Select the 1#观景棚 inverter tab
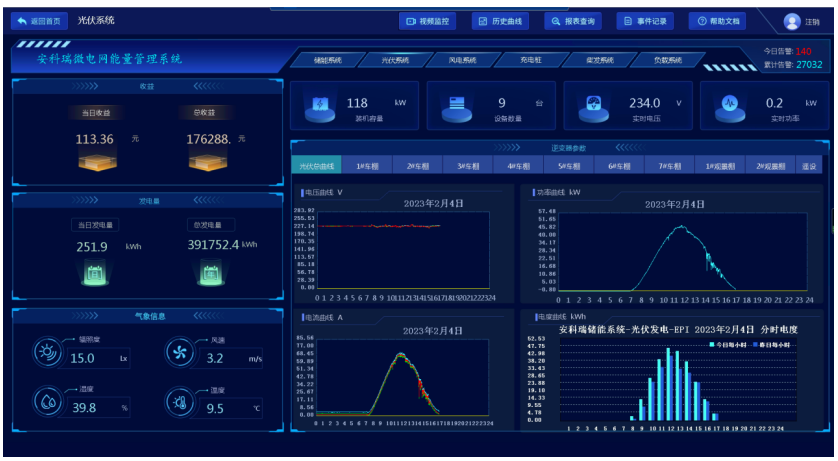Screen dimensions: 838x461 pyautogui.click(x=720, y=166)
